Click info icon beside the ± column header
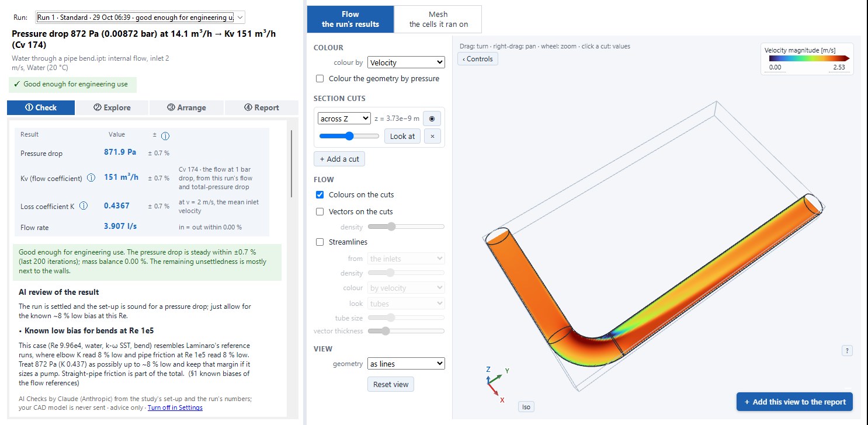This screenshot has height=425, width=868. click(165, 136)
